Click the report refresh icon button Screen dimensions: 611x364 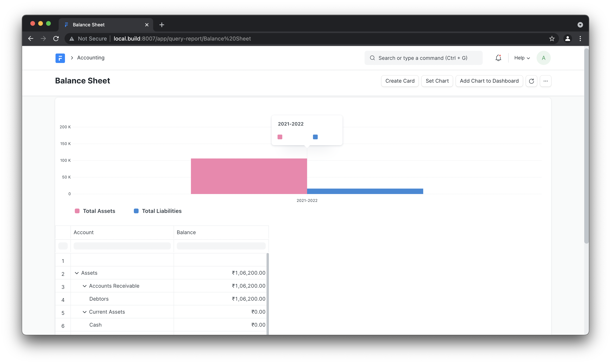[x=531, y=81]
